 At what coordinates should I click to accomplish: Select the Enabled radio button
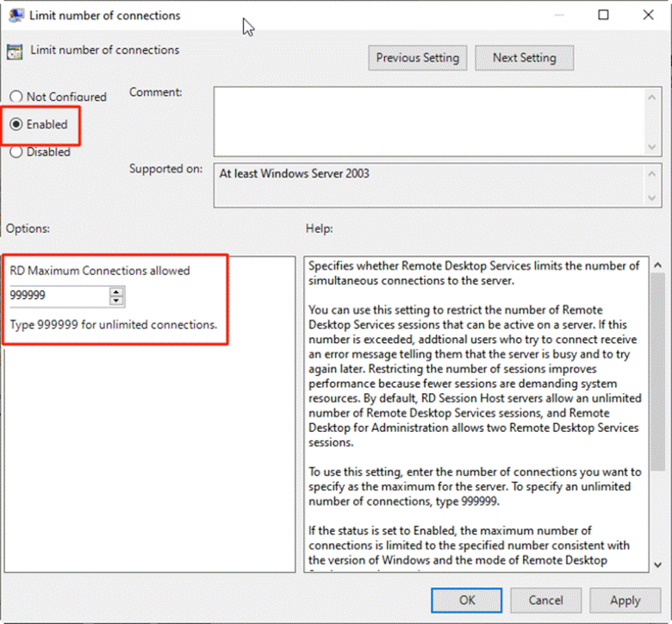(x=16, y=124)
